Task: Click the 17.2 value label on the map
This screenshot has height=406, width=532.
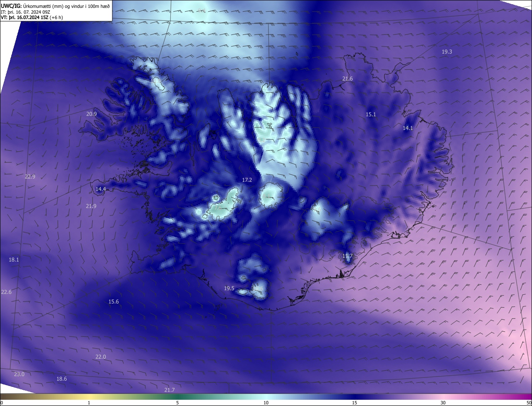Action: [x=247, y=180]
